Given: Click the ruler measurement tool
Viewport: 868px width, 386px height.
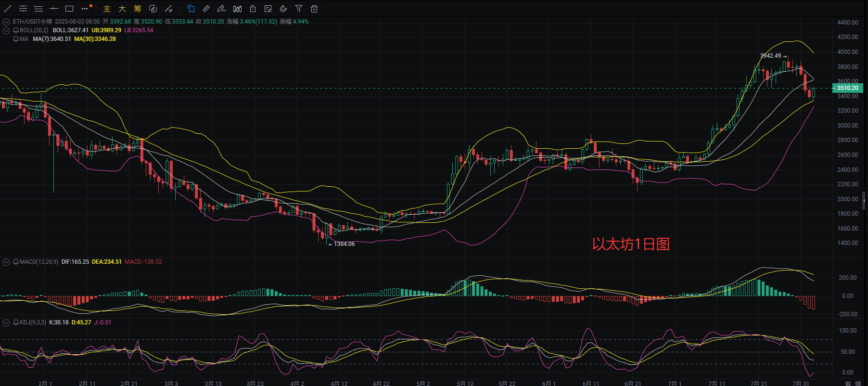Looking at the screenshot, I should pos(206,9).
